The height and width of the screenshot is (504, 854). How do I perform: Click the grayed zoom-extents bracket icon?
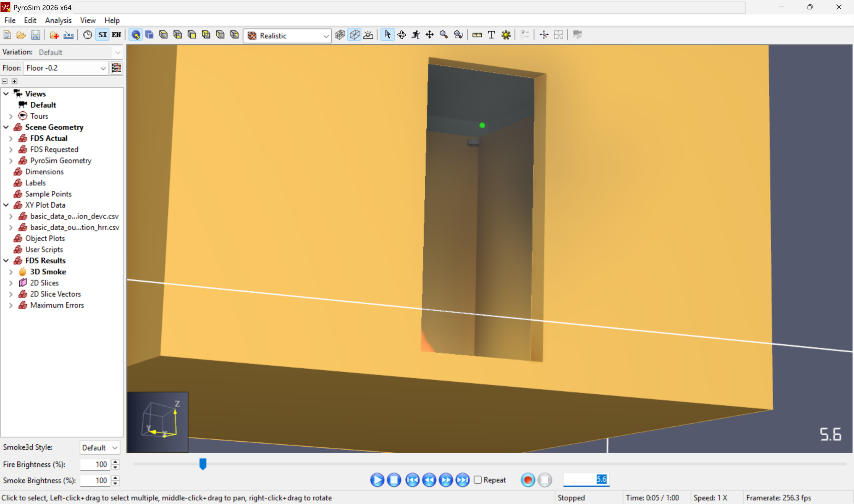(558, 35)
